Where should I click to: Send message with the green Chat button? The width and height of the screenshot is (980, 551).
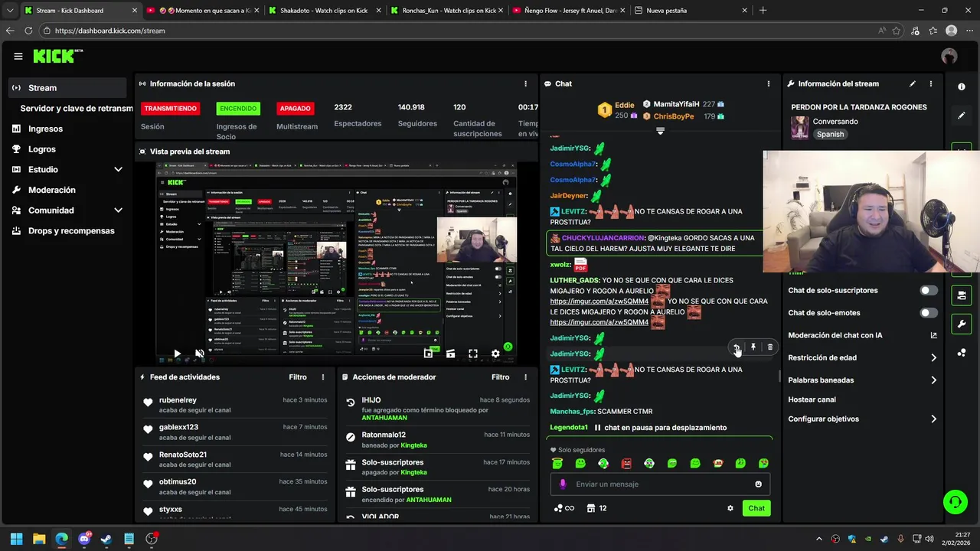point(756,508)
